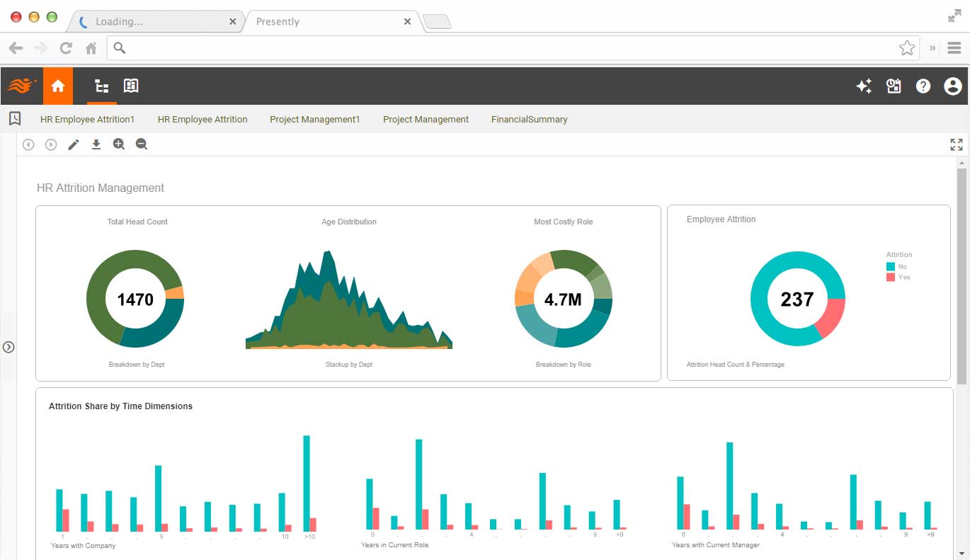This screenshot has width=970, height=560.
Task: Go to next dashboard state arrow
Action: [x=51, y=144]
